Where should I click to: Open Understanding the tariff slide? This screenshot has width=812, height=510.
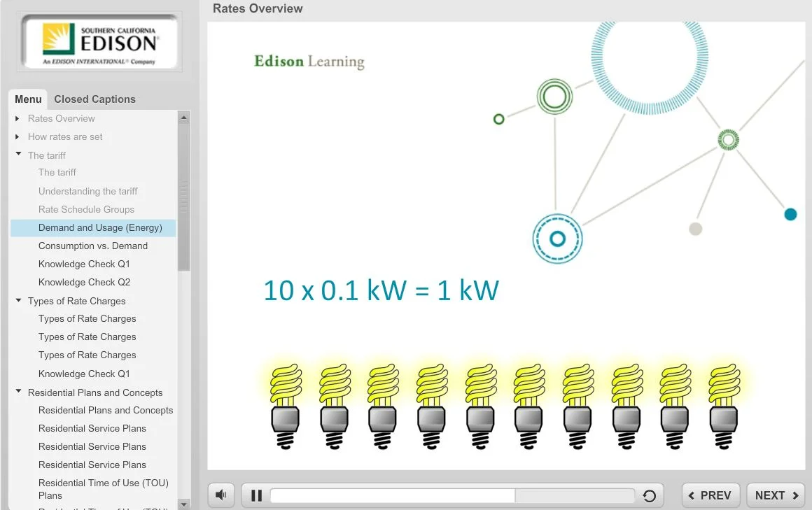(x=88, y=191)
